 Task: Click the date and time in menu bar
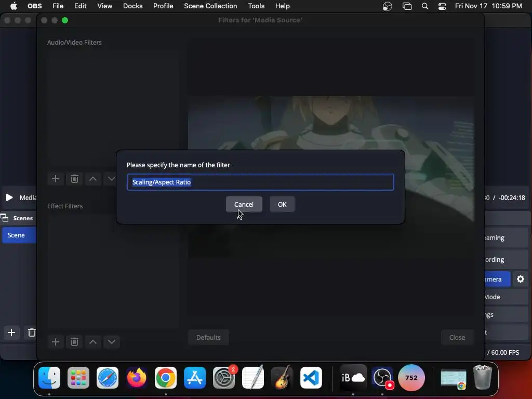coord(488,6)
